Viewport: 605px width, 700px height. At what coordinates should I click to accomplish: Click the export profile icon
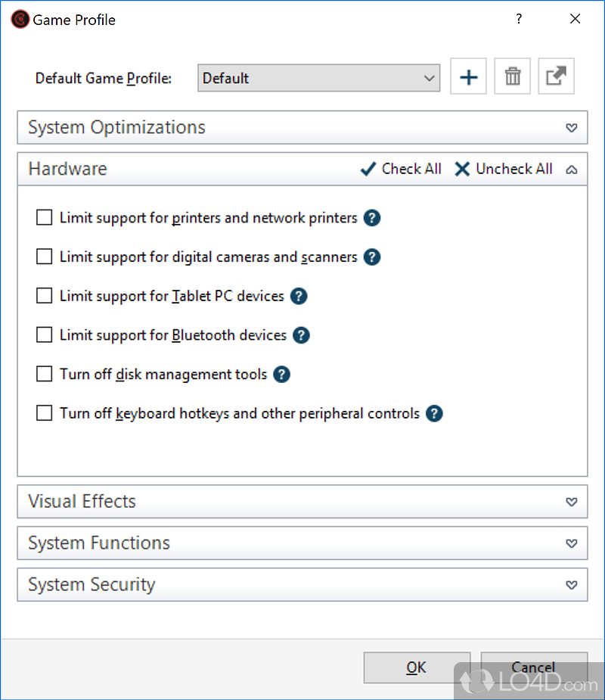556,77
